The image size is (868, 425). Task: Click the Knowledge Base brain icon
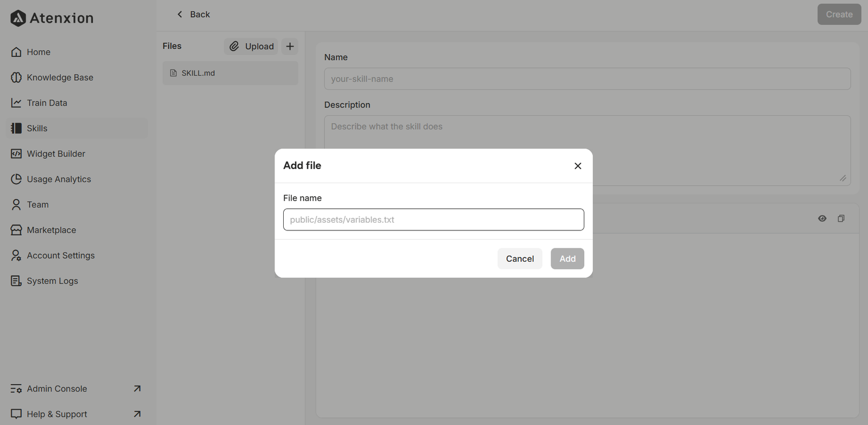pos(16,78)
